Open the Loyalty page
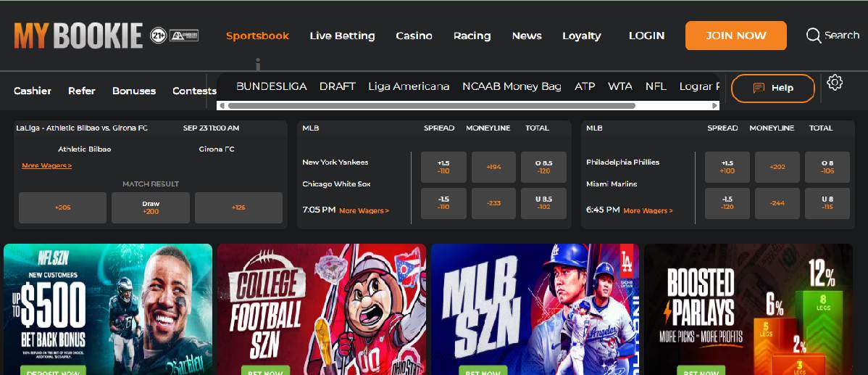Screen dimensions: 868x375 581,36
